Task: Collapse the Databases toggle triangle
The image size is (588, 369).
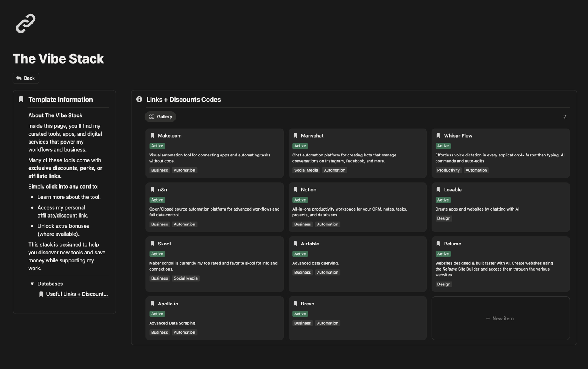Action: (x=32, y=284)
